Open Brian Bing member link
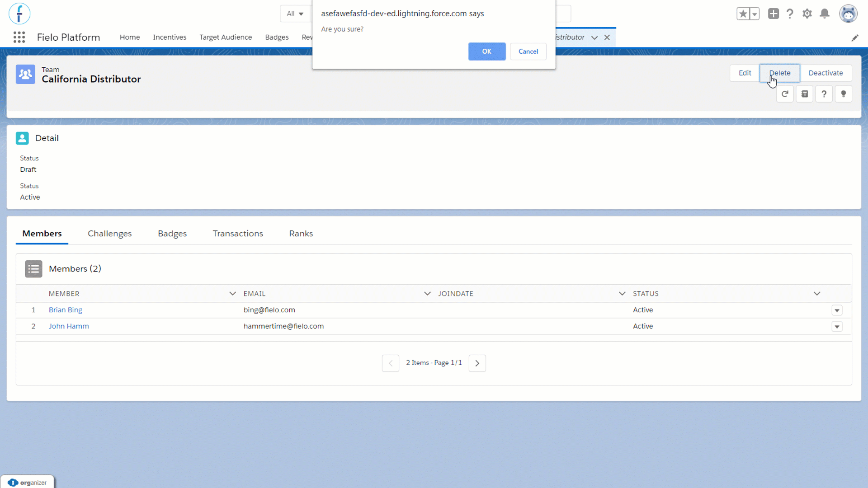868x488 pixels. (x=66, y=310)
